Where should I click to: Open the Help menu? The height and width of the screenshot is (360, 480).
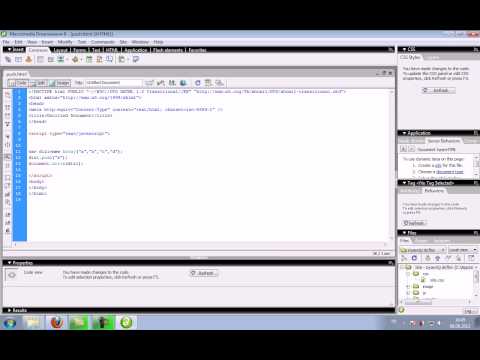(158, 42)
